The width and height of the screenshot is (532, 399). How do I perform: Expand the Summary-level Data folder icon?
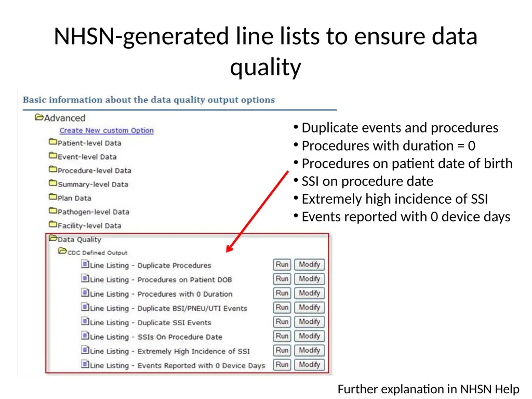tap(53, 183)
